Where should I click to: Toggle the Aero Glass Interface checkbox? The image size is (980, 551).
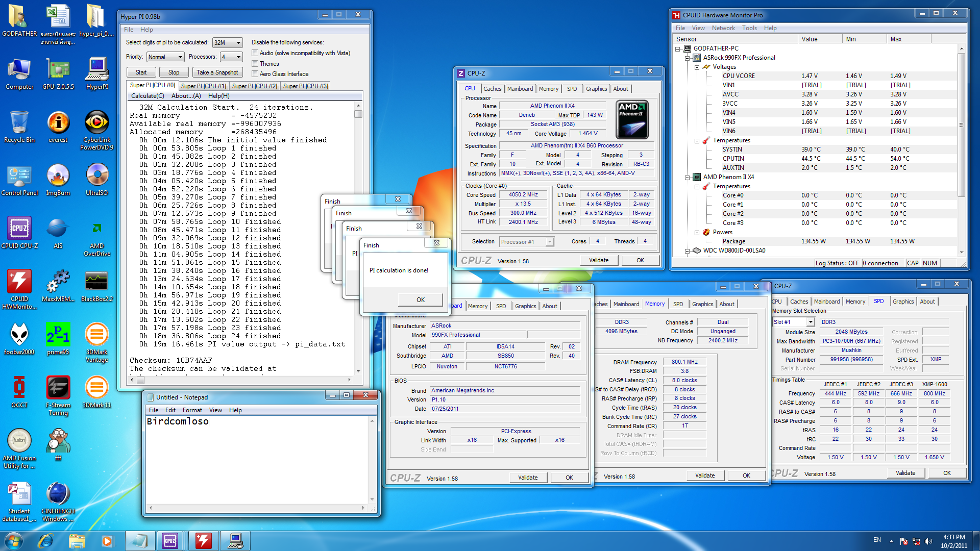[x=255, y=74]
